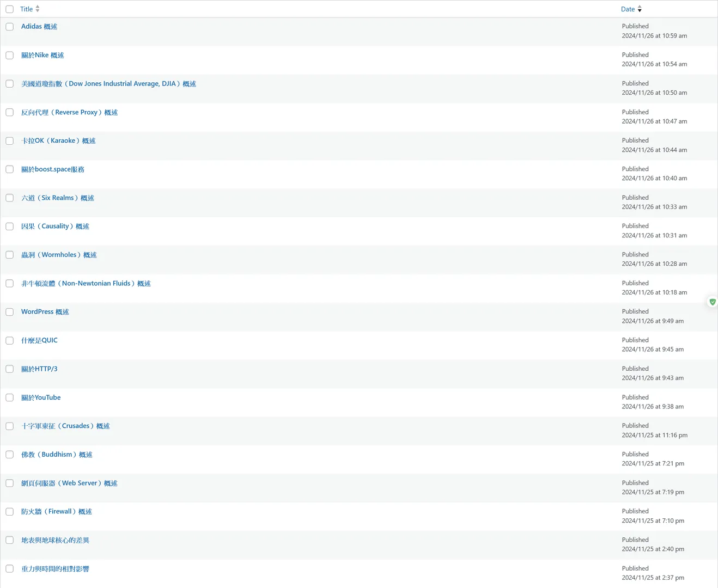718x588 pixels.
Task: Check the Crusades 概述 row checkbox
Action: (x=10, y=426)
